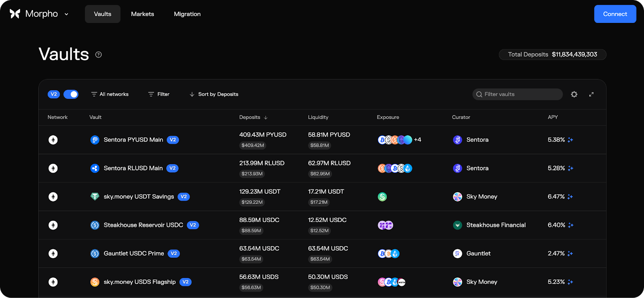This screenshot has width=644, height=298.
Task: Click the APY column header
Action: coord(553,117)
